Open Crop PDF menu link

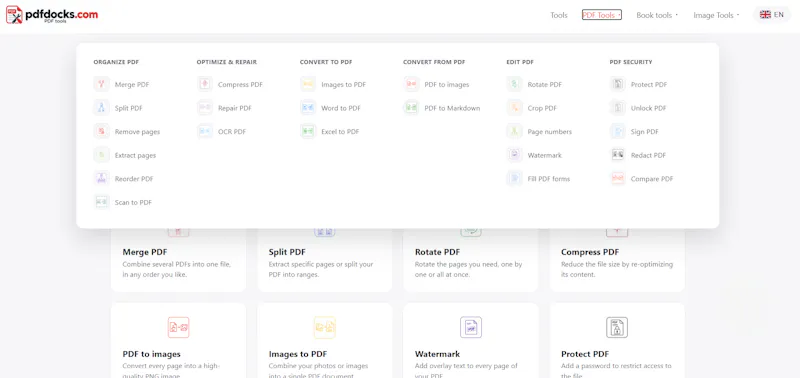tap(542, 108)
